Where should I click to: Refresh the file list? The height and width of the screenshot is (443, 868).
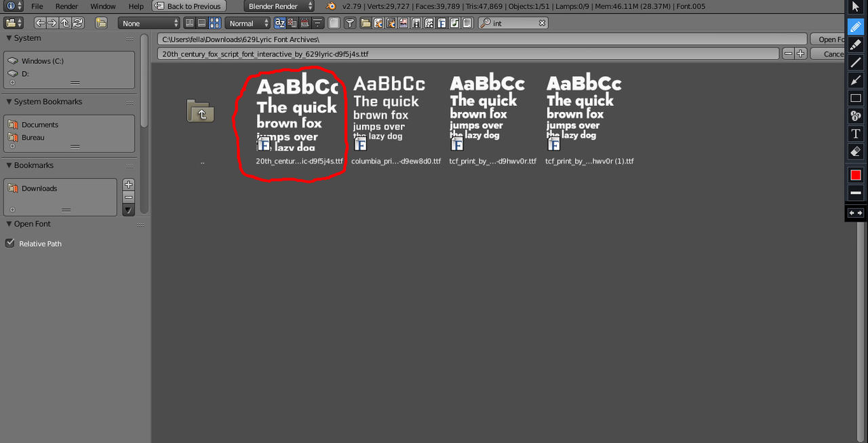(x=79, y=23)
